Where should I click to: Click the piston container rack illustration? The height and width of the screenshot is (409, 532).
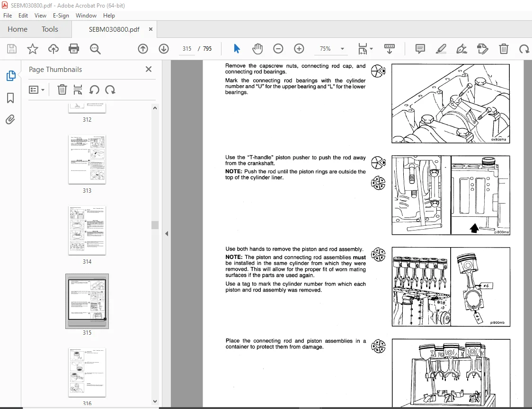coord(451,373)
